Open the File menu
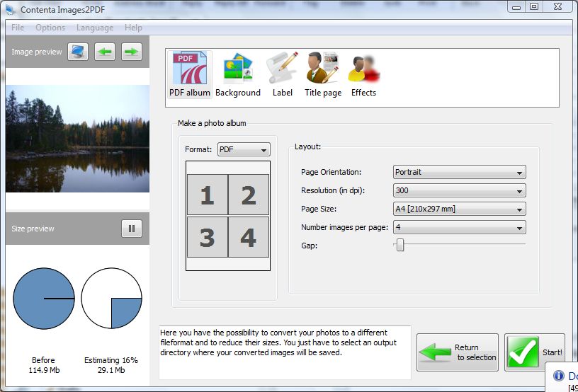The height and width of the screenshot is (392, 578). click(18, 28)
